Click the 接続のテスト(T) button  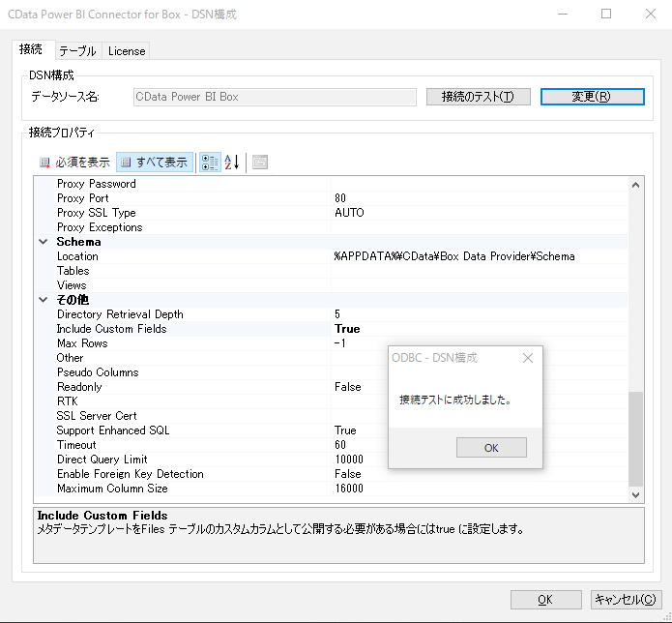coord(479,97)
